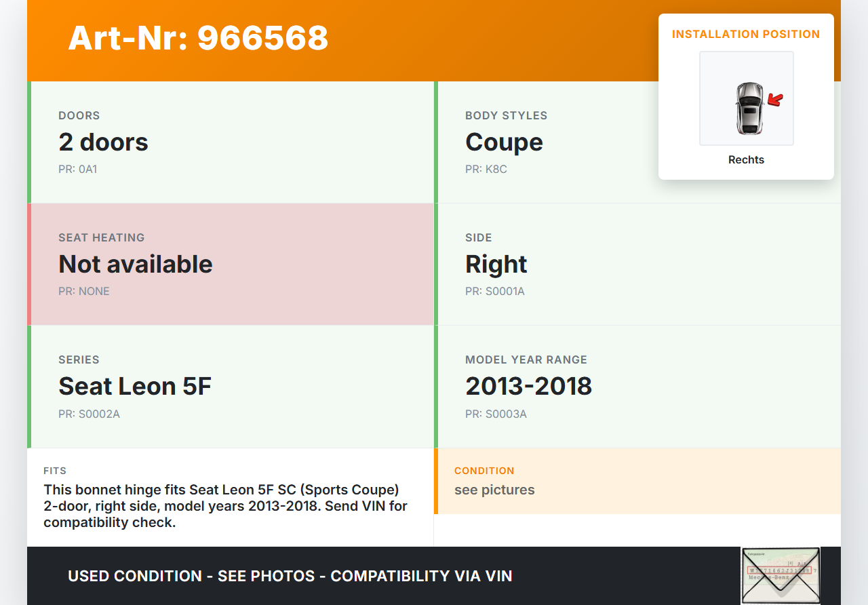
Task: Click the Art-Nr: 966568 title
Action: click(198, 38)
